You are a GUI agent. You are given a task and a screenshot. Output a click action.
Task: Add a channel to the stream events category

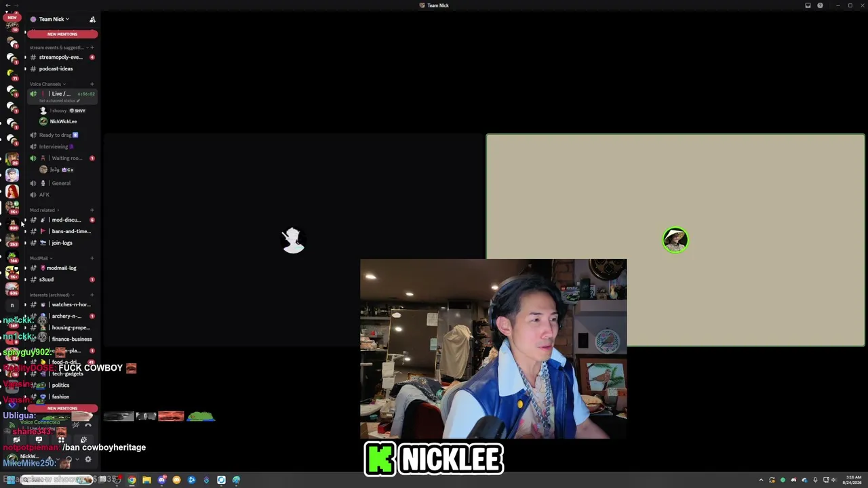tap(92, 47)
